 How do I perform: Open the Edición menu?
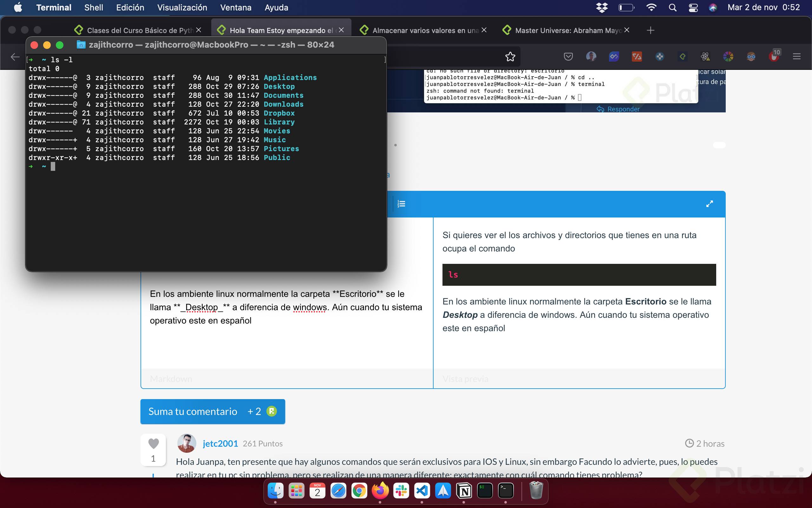(130, 7)
